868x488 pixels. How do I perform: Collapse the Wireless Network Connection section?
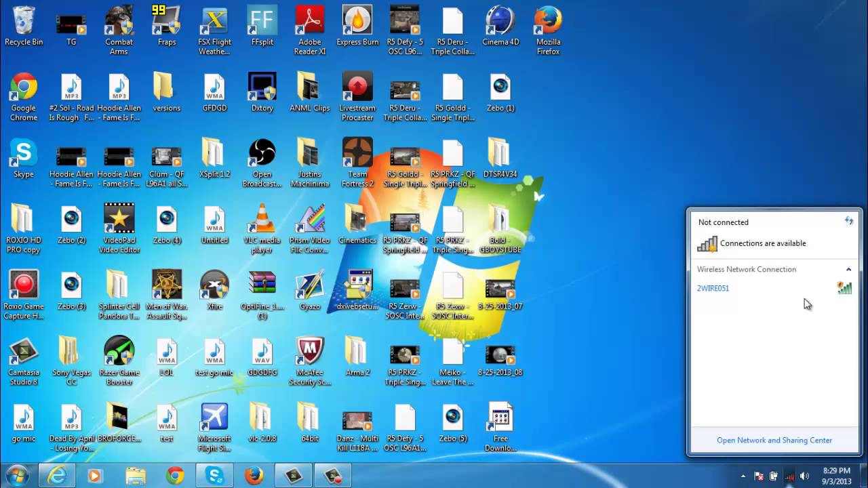coord(848,269)
